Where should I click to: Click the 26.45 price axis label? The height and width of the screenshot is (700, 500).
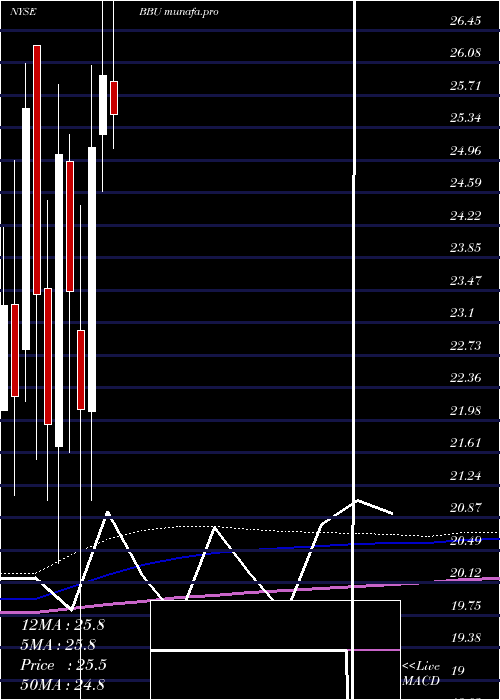pyautogui.click(x=466, y=21)
